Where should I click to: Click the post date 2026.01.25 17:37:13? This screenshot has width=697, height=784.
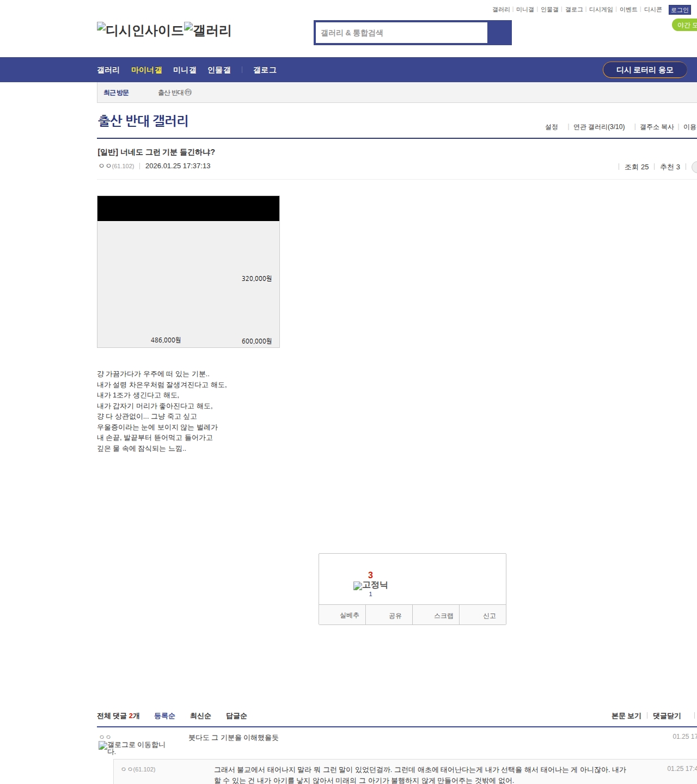point(178,166)
